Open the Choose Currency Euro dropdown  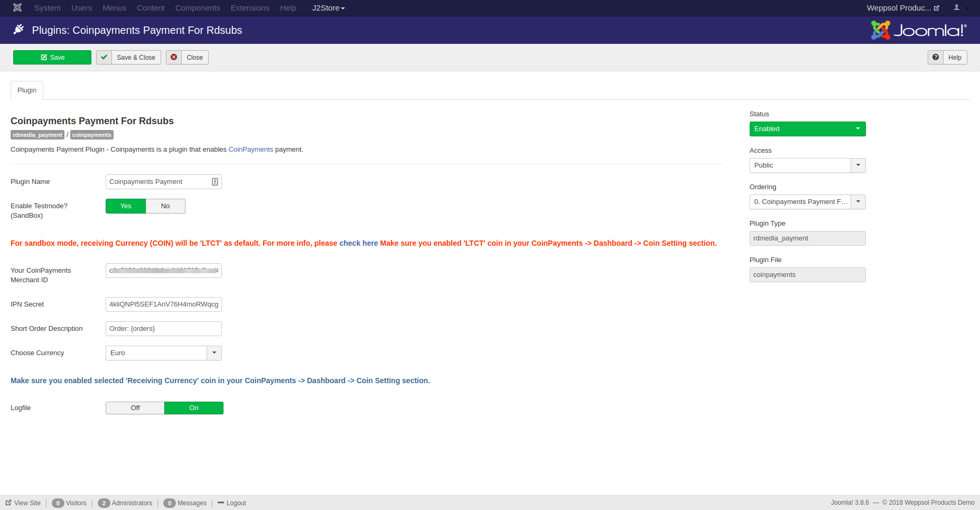(164, 353)
